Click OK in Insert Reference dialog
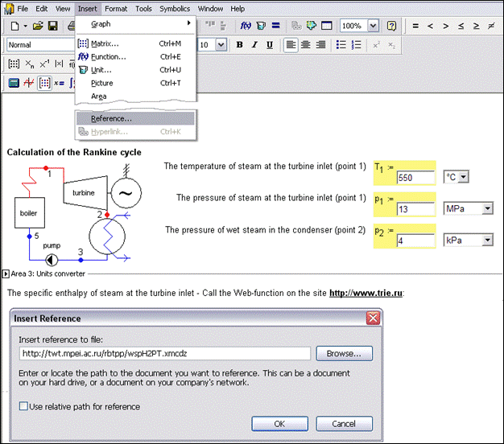Image resolution: width=504 pixels, height=444 pixels. click(x=279, y=424)
